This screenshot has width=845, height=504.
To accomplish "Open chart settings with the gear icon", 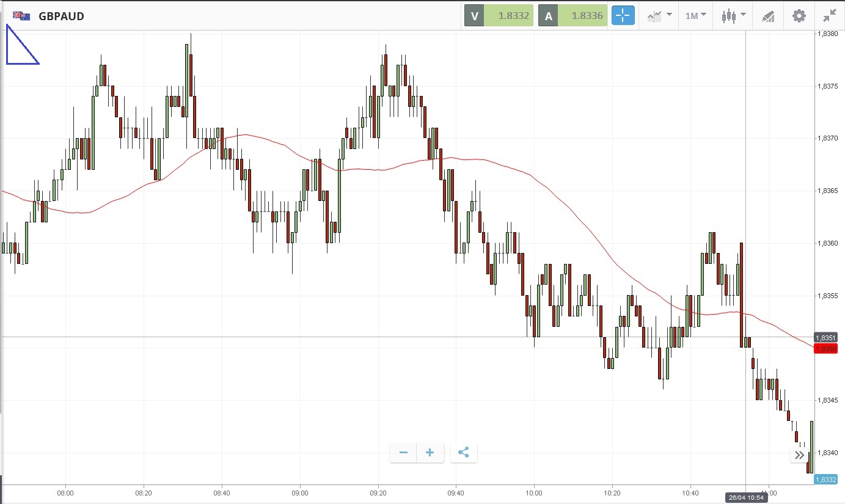I will [799, 16].
